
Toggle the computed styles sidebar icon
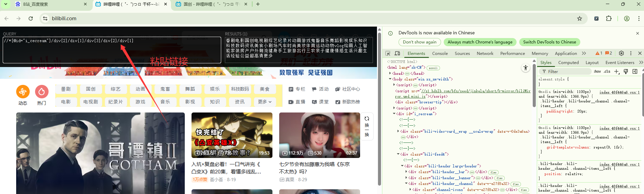point(635,71)
